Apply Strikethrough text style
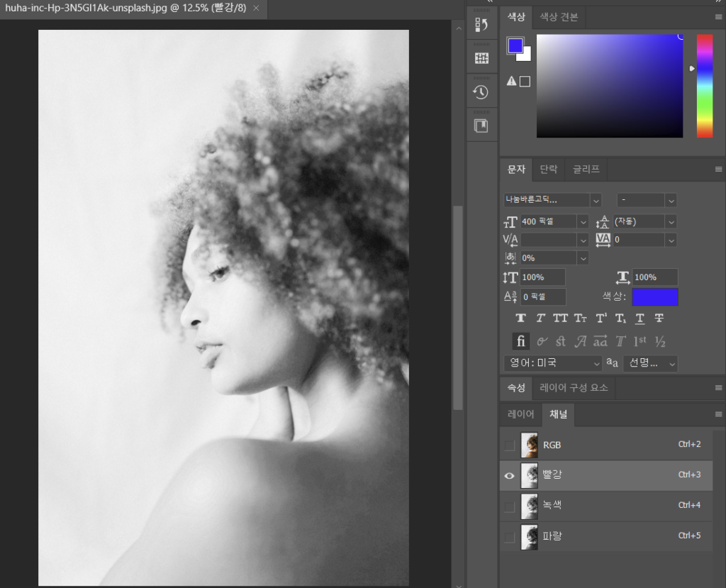This screenshot has width=726, height=588. click(x=659, y=318)
